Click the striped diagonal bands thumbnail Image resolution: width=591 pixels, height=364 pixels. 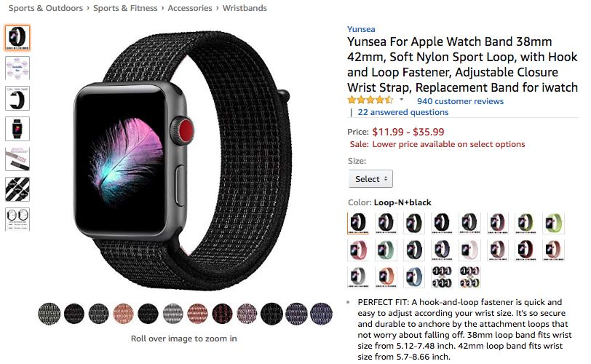click(x=17, y=189)
